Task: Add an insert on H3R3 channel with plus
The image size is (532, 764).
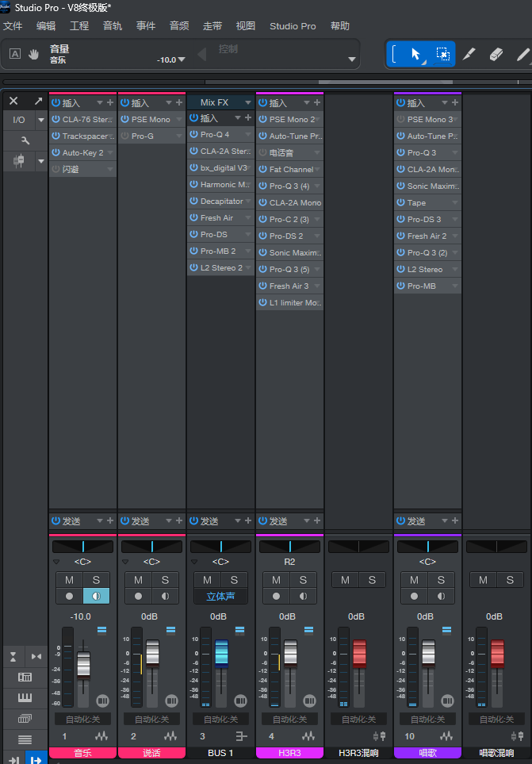Action: point(317,102)
